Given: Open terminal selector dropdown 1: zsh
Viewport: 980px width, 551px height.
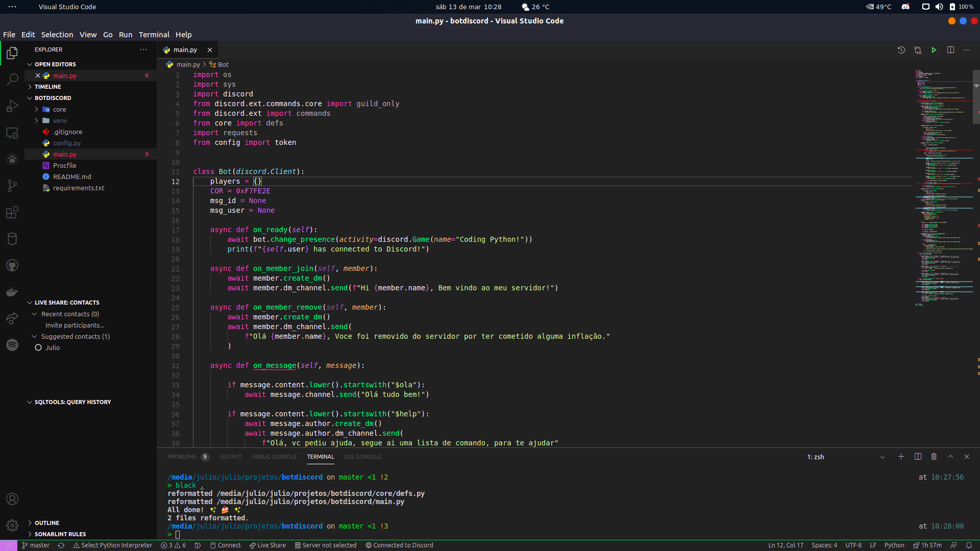Looking at the screenshot, I should pyautogui.click(x=846, y=457).
